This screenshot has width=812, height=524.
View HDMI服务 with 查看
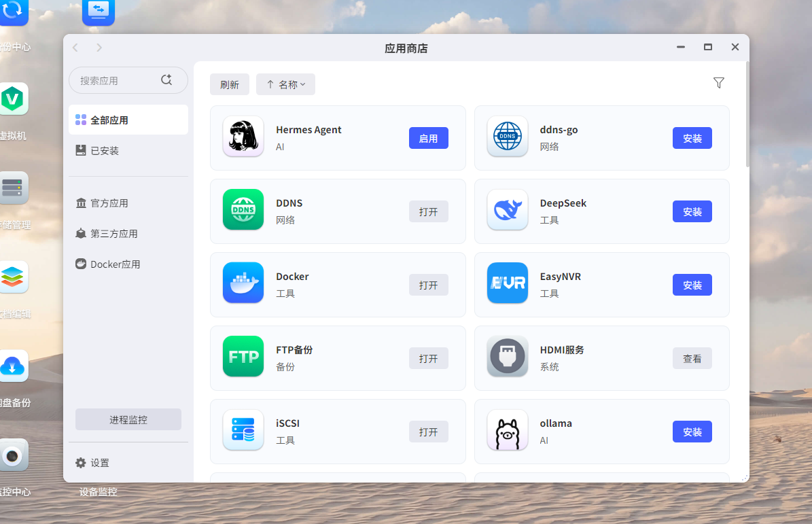point(692,359)
